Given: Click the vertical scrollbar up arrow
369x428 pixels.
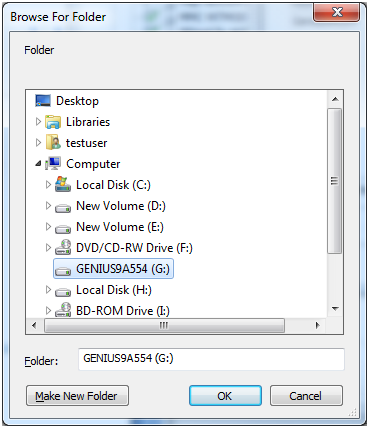Looking at the screenshot, I should pos(335,99).
